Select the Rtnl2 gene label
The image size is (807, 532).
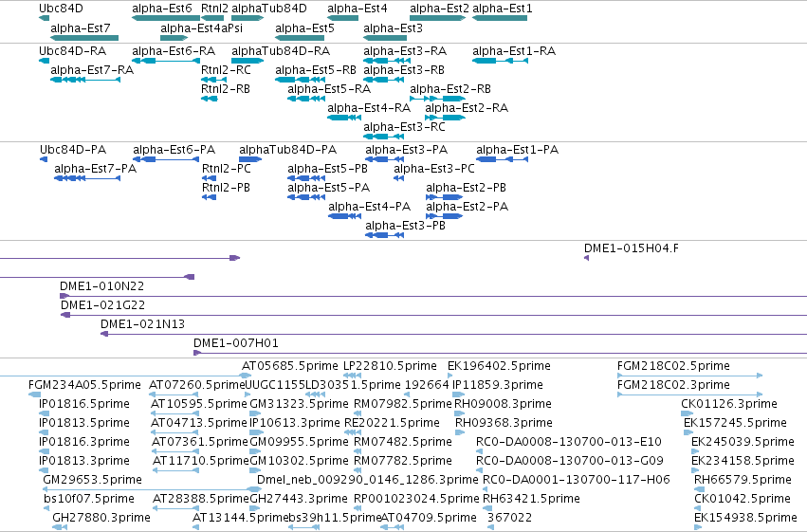214,9
